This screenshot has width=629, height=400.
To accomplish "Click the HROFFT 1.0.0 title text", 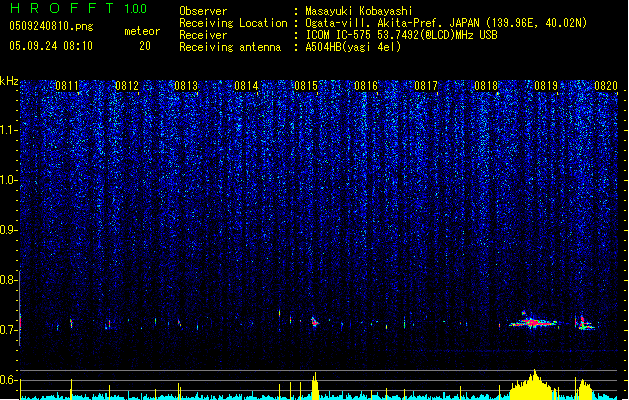I will click(78, 8).
